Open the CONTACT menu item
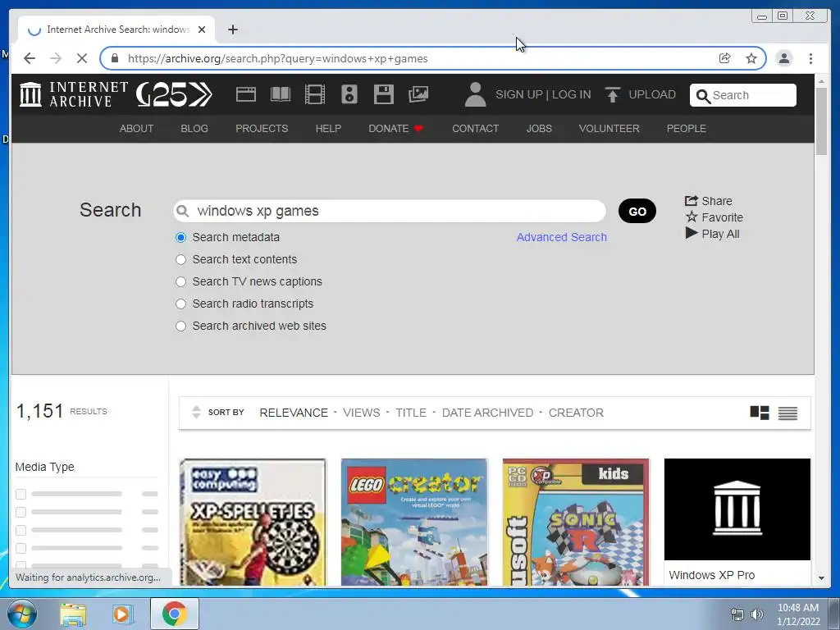 (x=475, y=129)
